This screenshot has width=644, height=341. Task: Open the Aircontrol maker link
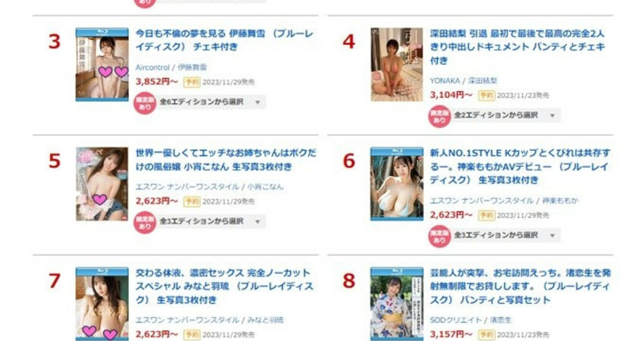(x=152, y=67)
